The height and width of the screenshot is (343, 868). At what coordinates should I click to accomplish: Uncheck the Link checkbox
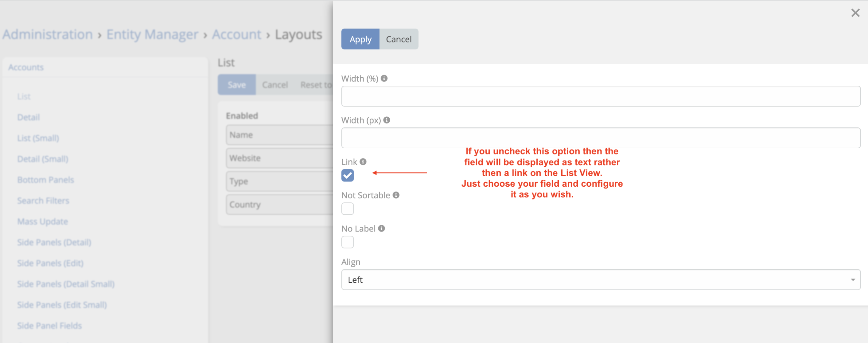347,175
